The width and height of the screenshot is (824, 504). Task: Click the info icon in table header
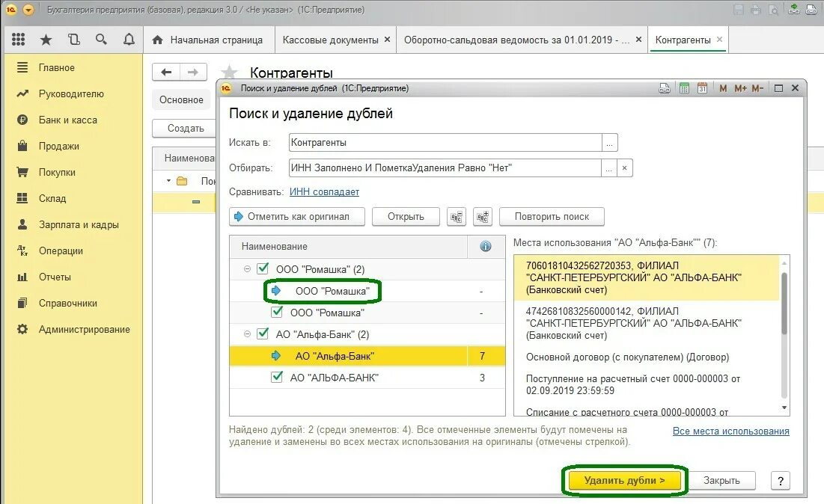(x=486, y=246)
